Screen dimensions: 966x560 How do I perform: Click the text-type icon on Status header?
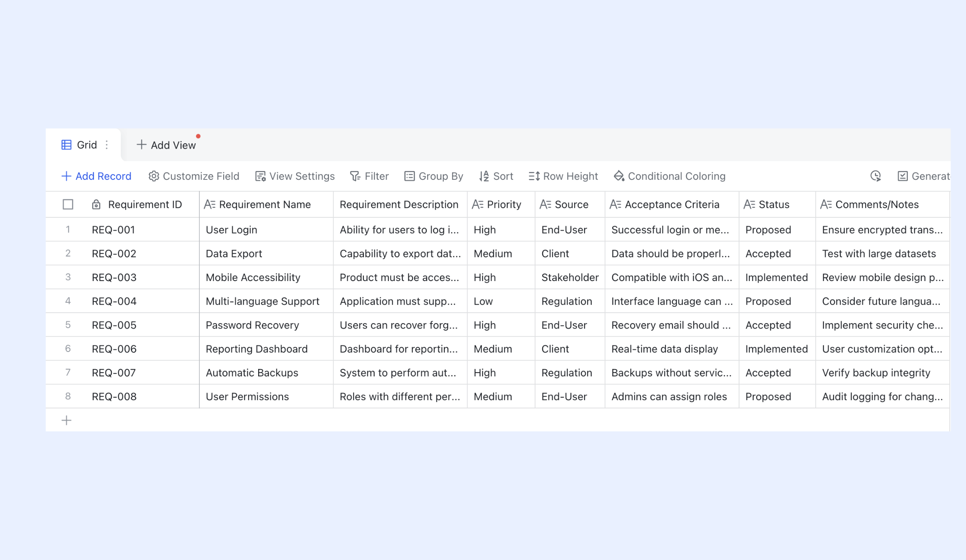tap(749, 204)
